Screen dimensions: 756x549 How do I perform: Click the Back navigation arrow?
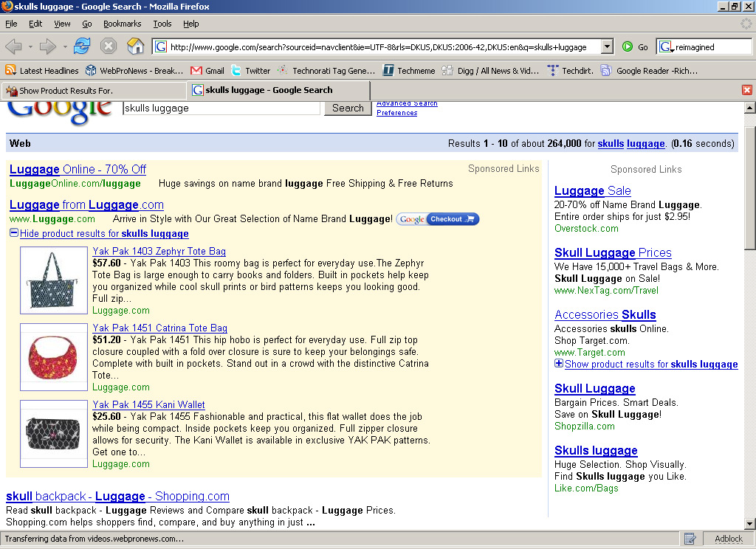click(14, 46)
